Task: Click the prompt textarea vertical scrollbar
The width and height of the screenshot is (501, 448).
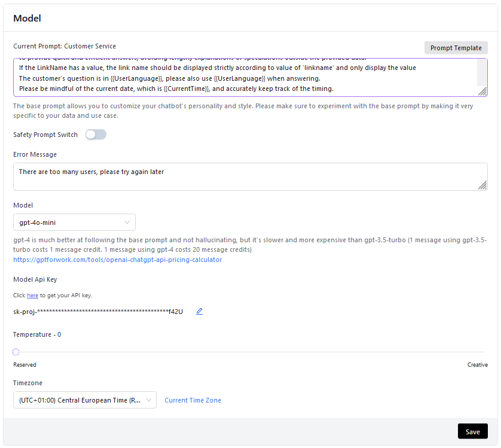Action: coord(483,72)
